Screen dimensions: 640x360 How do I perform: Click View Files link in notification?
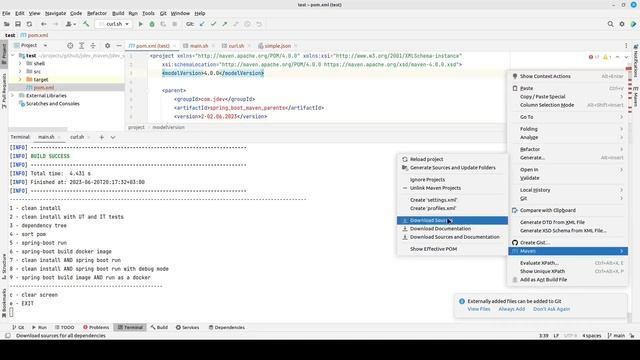pyautogui.click(x=479, y=309)
